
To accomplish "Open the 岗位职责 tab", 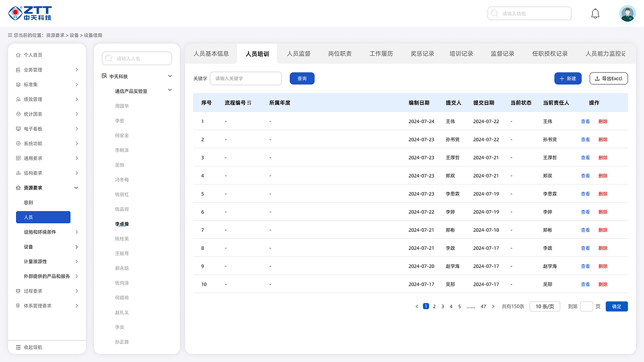I will pos(340,53).
